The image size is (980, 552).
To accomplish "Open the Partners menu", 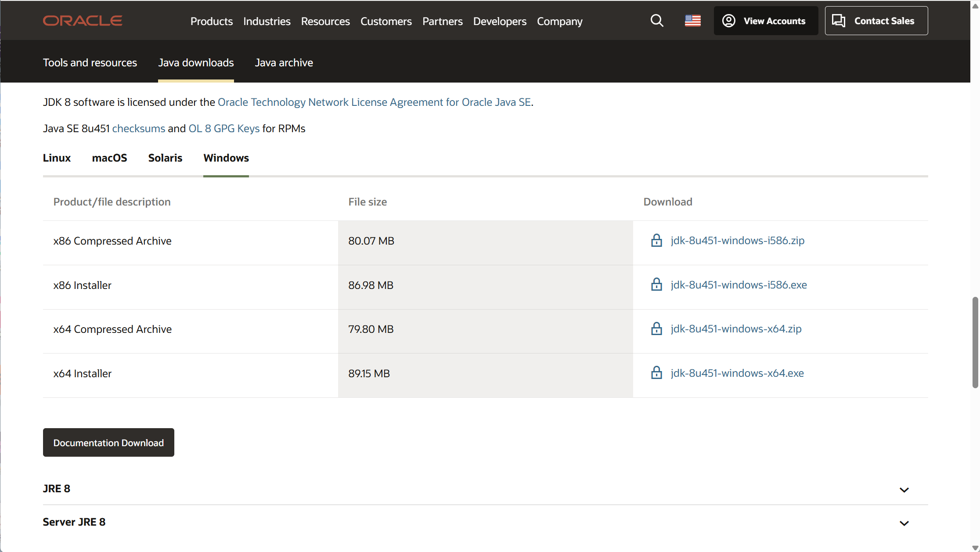I will click(x=443, y=21).
